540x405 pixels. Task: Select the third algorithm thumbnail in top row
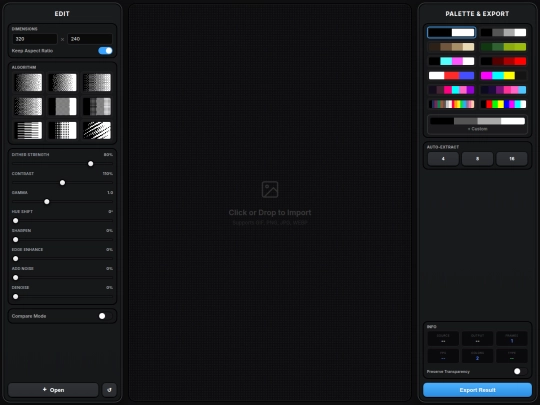(97, 82)
